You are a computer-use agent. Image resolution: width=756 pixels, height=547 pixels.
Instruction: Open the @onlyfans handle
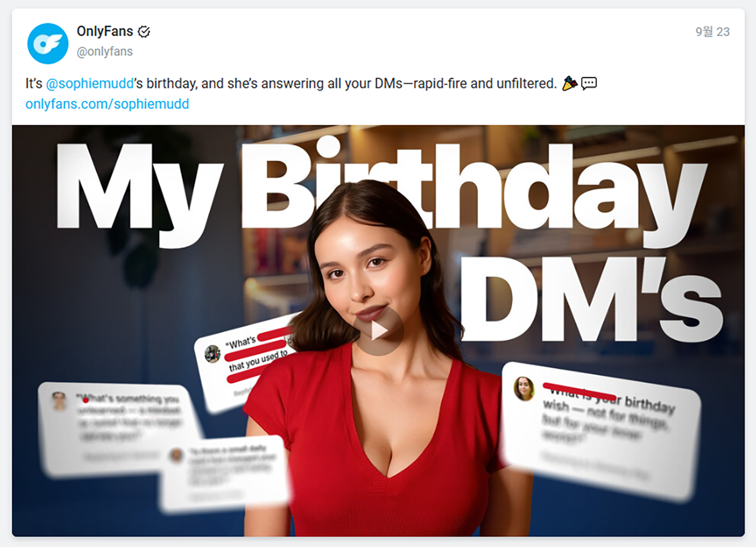click(x=105, y=51)
